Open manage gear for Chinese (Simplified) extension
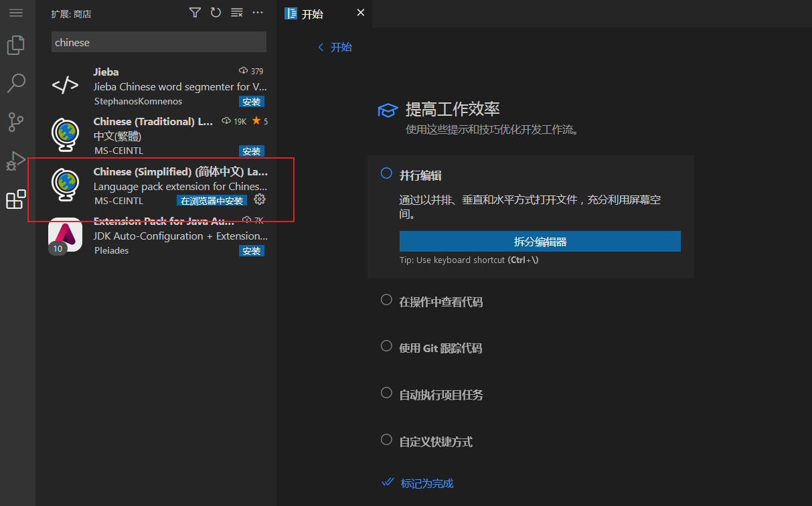The image size is (812, 506). 260,199
